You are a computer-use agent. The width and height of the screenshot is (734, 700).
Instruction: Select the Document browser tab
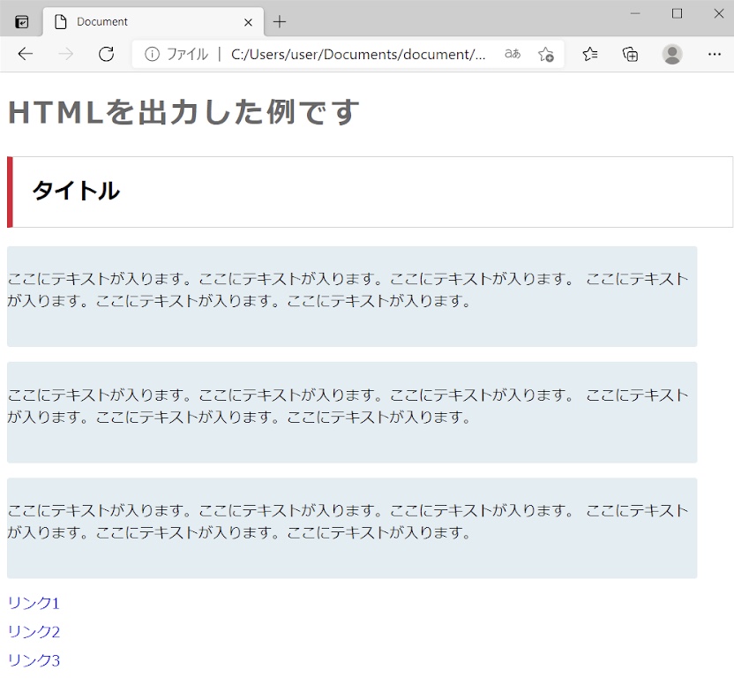tap(141, 22)
